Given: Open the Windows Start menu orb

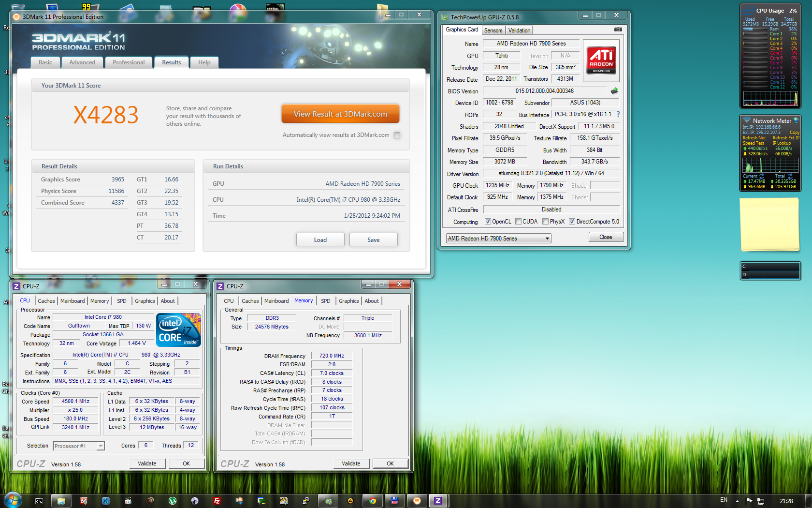Looking at the screenshot, I should 13,500.
